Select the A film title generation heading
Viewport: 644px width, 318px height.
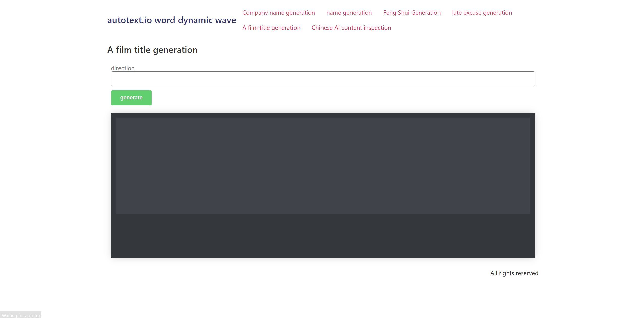coord(152,50)
